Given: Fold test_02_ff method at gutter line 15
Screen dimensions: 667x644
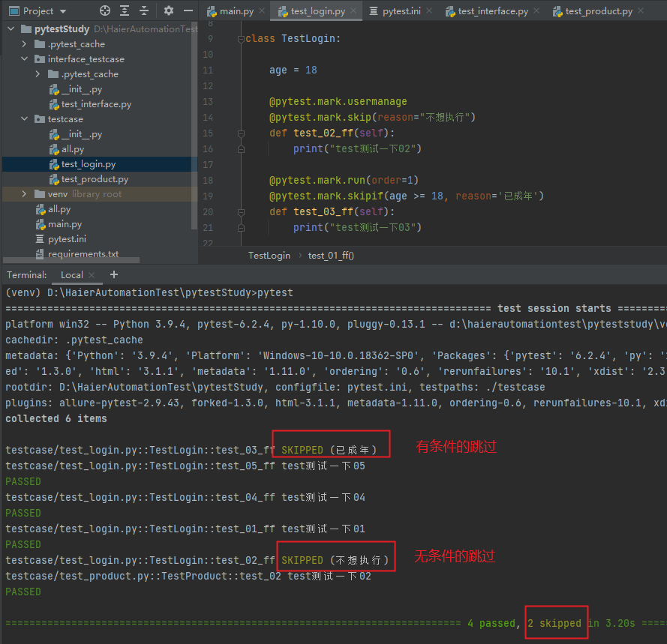Looking at the screenshot, I should [241, 133].
